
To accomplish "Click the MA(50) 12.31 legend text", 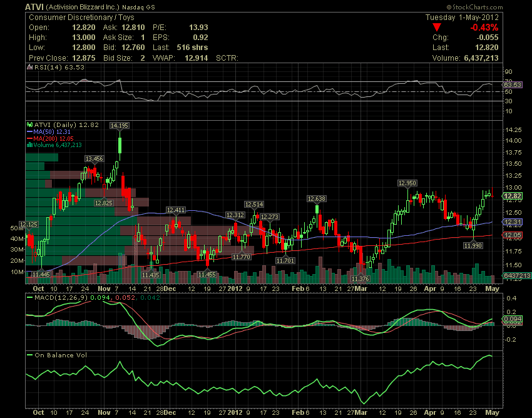I will 52,131.
